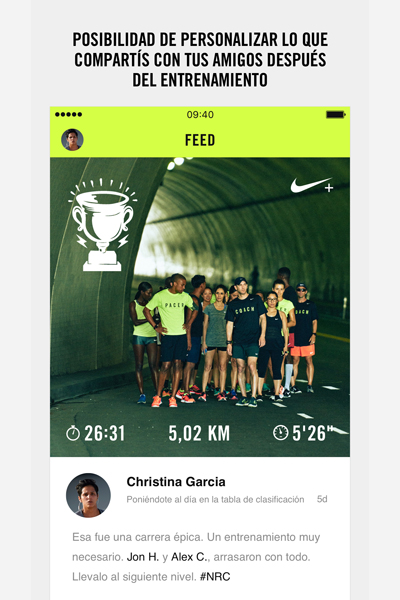Viewport: 400px width, 600px height.
Task: Open the Alex C. mention
Action: coord(189,557)
